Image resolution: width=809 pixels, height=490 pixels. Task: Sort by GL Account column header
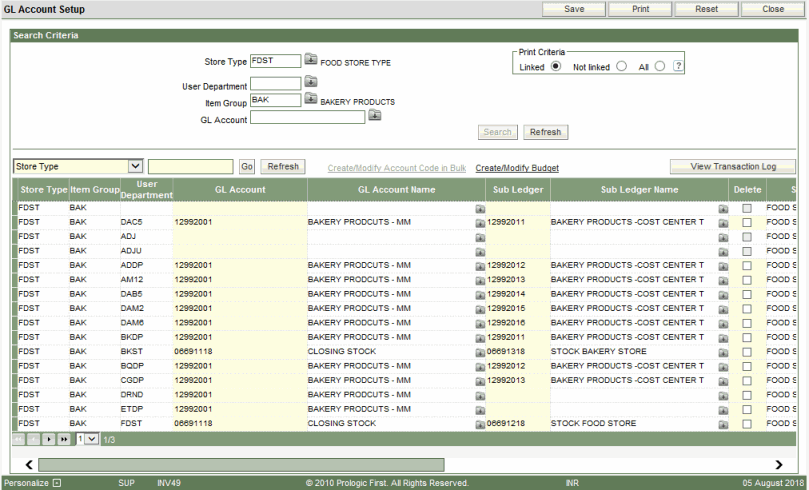(x=240, y=190)
